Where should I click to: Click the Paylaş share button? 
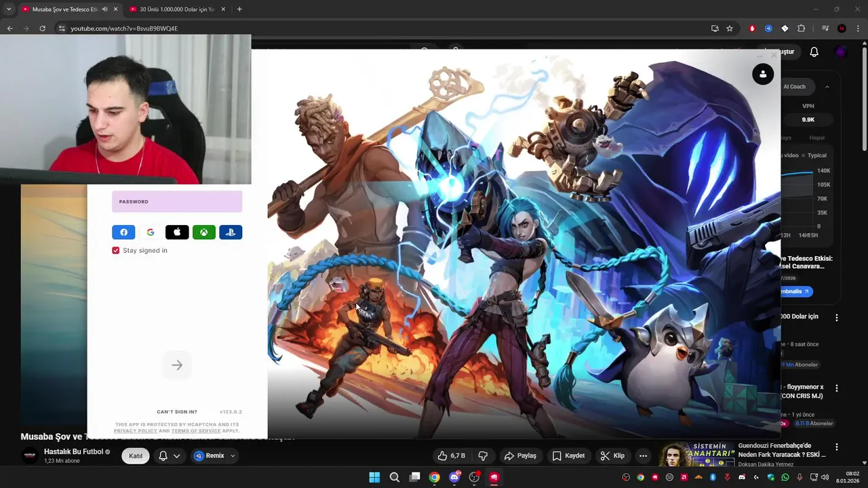(520, 455)
